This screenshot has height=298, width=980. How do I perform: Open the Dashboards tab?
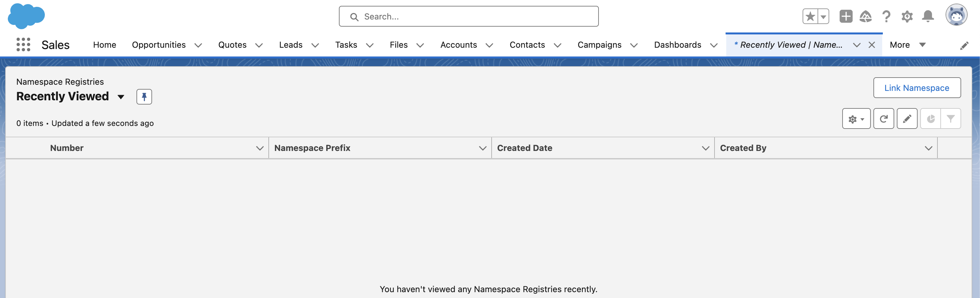[x=677, y=45]
